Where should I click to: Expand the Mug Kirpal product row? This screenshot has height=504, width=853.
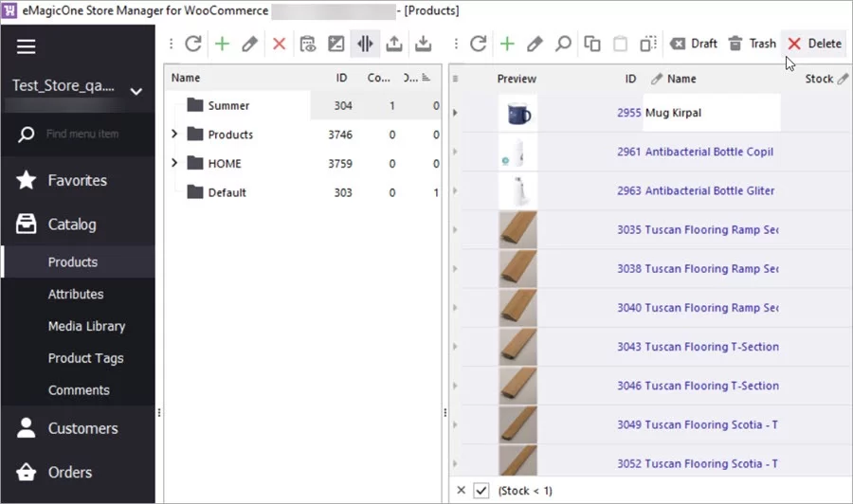click(455, 113)
